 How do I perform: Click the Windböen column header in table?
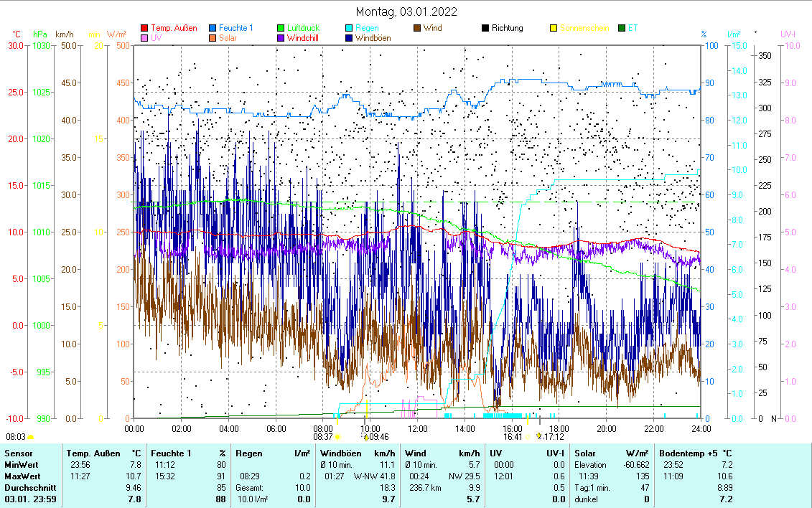(341, 453)
